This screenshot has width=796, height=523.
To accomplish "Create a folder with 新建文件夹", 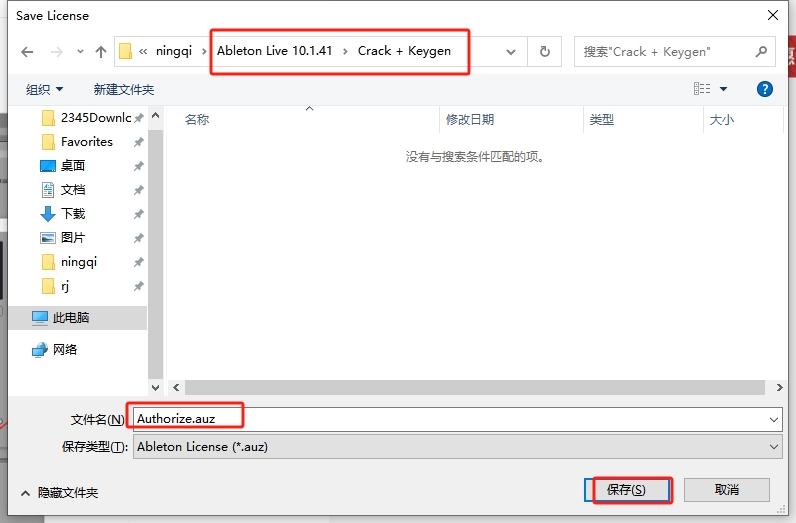I will pyautogui.click(x=124, y=90).
